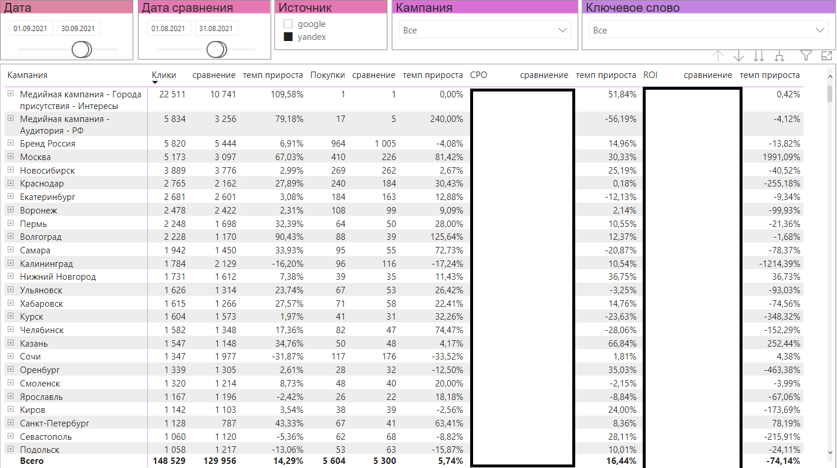Select Казань CPO growth 66,84%
Image resolution: width=837 pixels, height=468 pixels.
click(x=622, y=344)
